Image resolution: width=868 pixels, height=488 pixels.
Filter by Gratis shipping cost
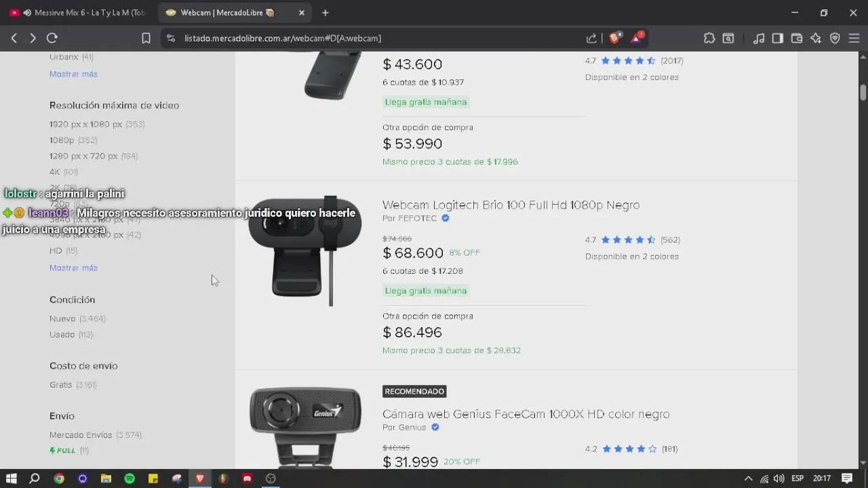pyautogui.click(x=73, y=384)
